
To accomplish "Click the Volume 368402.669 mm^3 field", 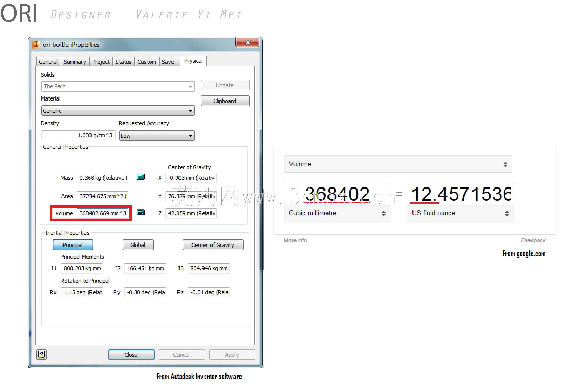I will (x=103, y=213).
